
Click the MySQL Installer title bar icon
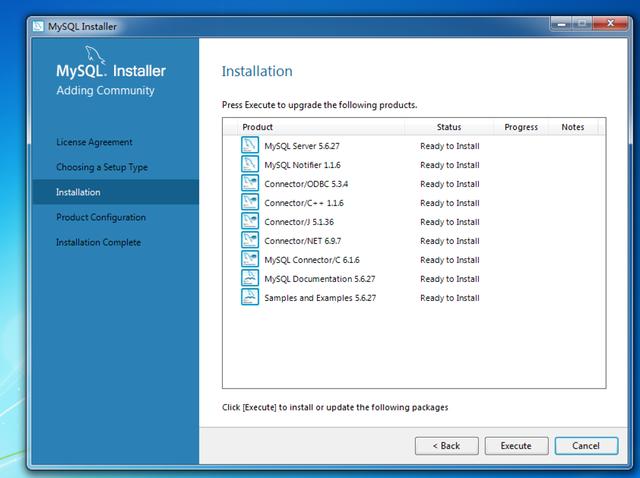pos(38,26)
